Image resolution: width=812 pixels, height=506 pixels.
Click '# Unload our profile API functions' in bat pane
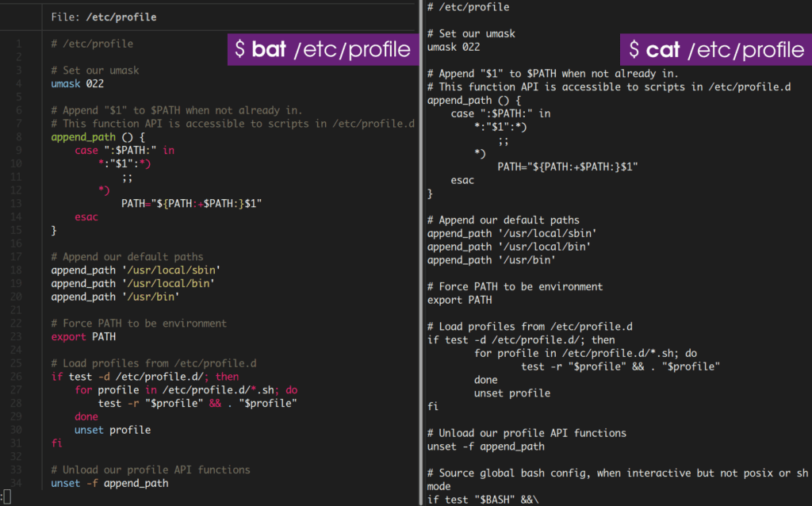pos(150,470)
